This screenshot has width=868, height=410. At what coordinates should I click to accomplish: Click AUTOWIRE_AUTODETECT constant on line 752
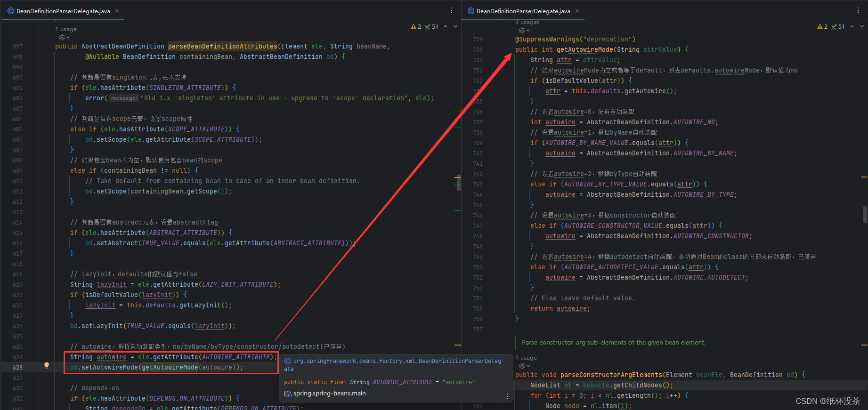709,277
